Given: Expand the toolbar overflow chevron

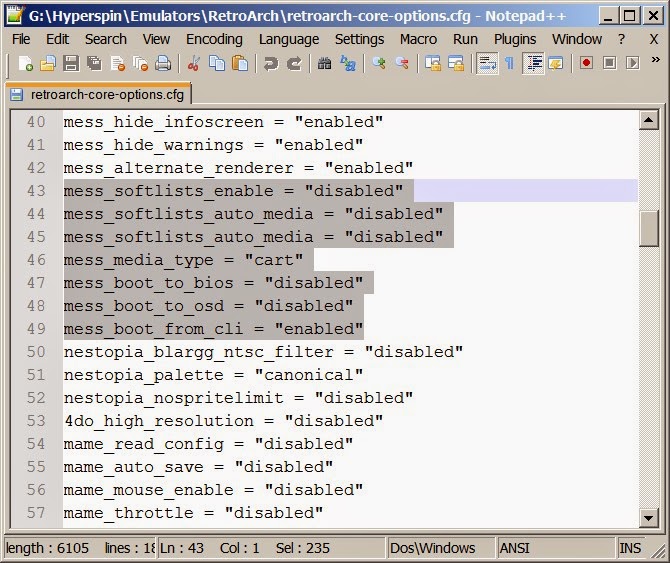Looking at the screenshot, I should 655,60.
